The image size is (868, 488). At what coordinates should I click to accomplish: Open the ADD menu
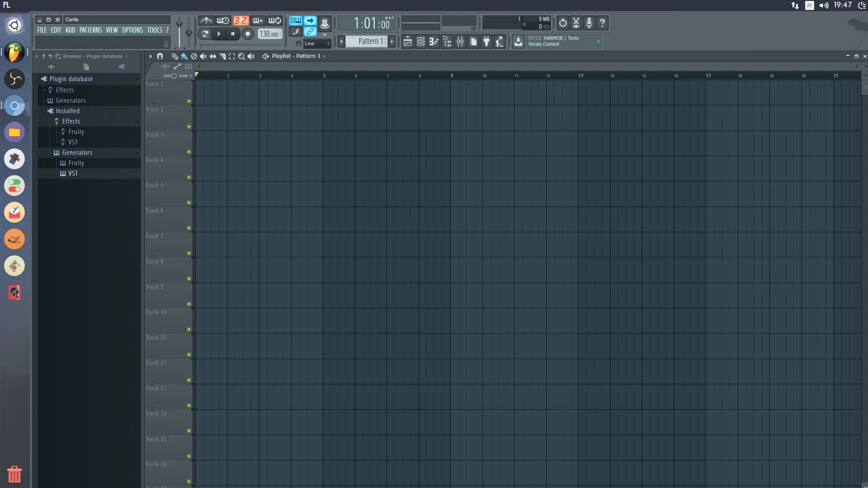coord(70,30)
